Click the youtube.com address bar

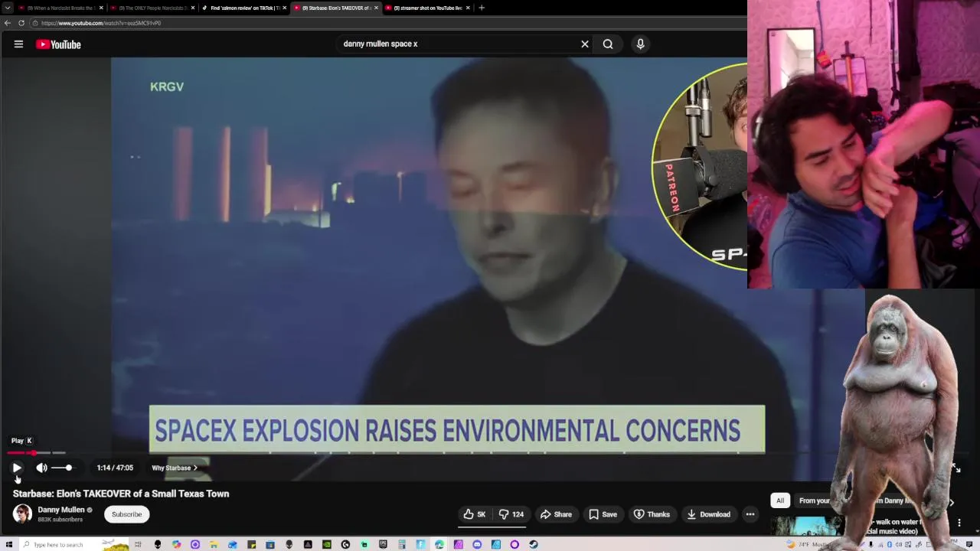click(x=387, y=23)
